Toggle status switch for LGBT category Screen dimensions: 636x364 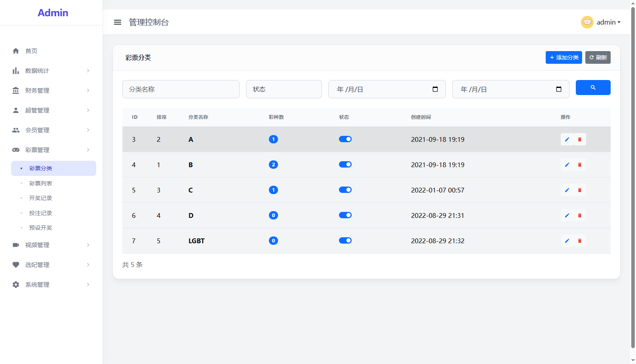pyautogui.click(x=345, y=241)
